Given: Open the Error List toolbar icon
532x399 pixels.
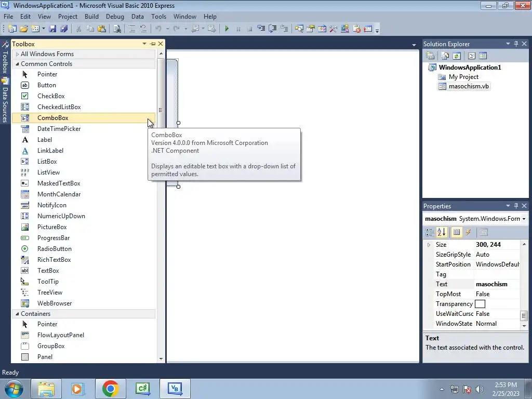Looking at the screenshot, I should 356,29.
